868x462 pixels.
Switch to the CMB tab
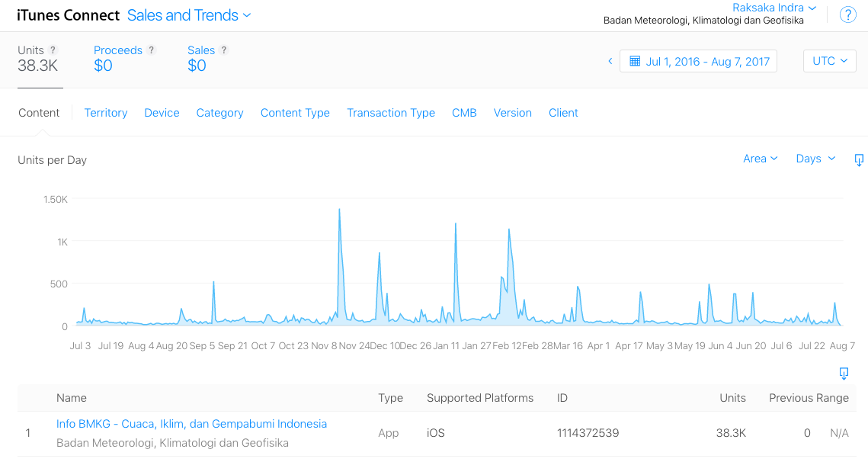[464, 113]
